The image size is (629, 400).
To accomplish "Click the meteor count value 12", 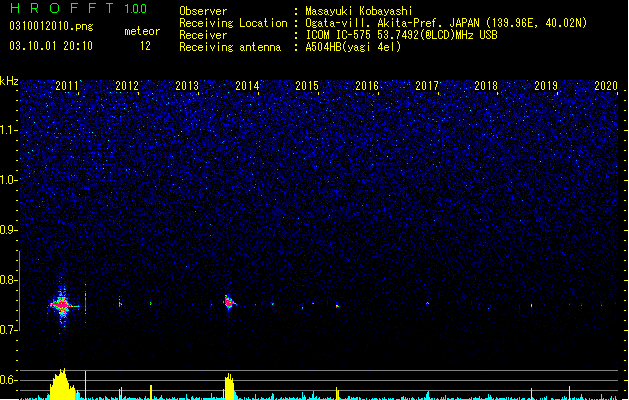I will coord(145,46).
